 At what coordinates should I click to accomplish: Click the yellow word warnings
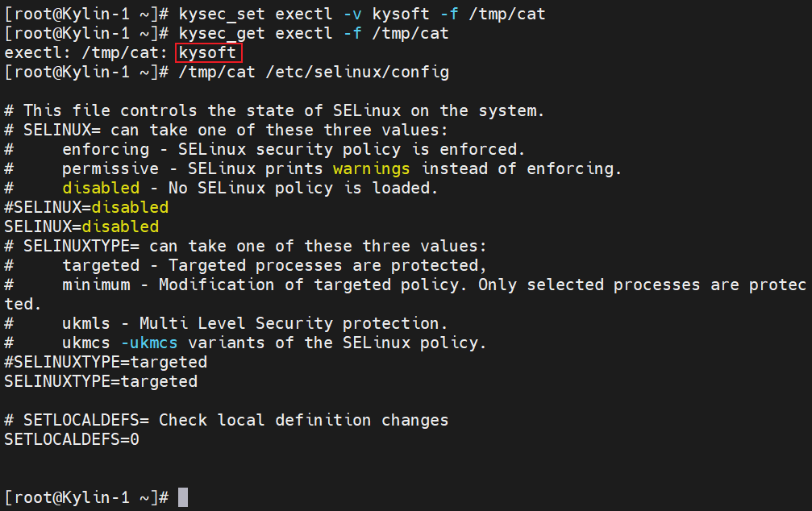pos(371,168)
